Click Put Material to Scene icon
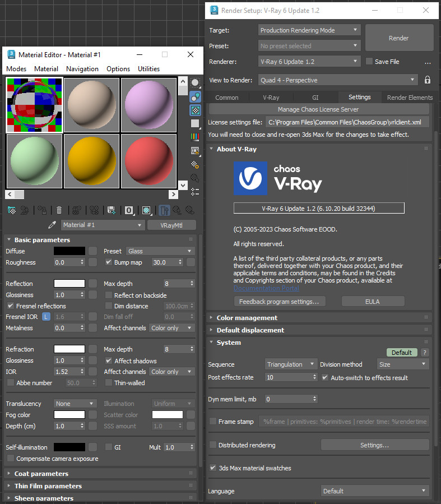441x504 pixels. tap(25, 210)
